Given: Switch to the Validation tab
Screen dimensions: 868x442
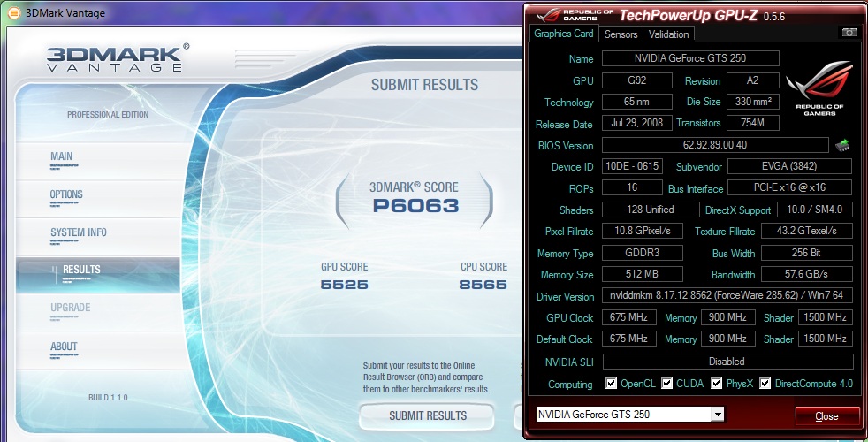Looking at the screenshot, I should coord(669,34).
